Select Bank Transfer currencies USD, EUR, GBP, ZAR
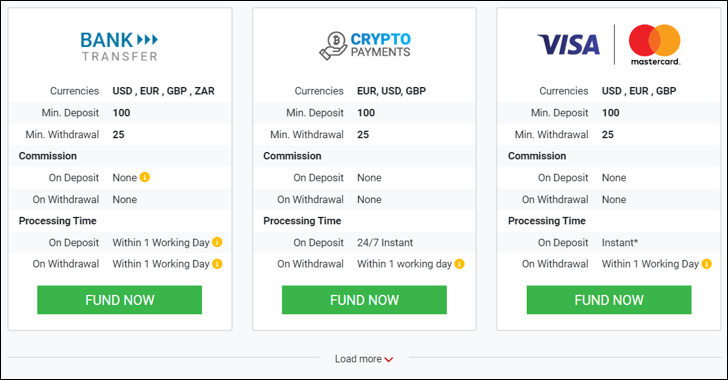The image size is (728, 380). coord(163,91)
